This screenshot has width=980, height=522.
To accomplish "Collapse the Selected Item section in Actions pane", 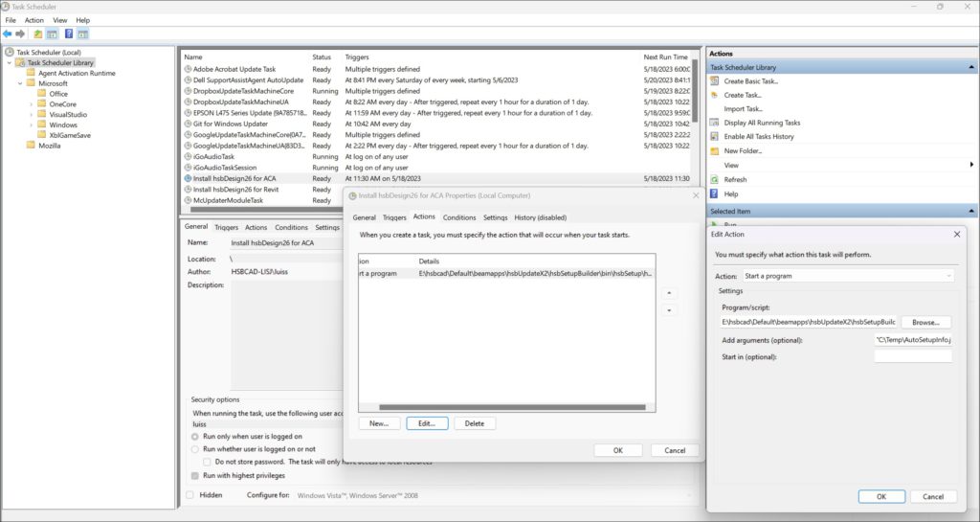I will click(x=971, y=212).
